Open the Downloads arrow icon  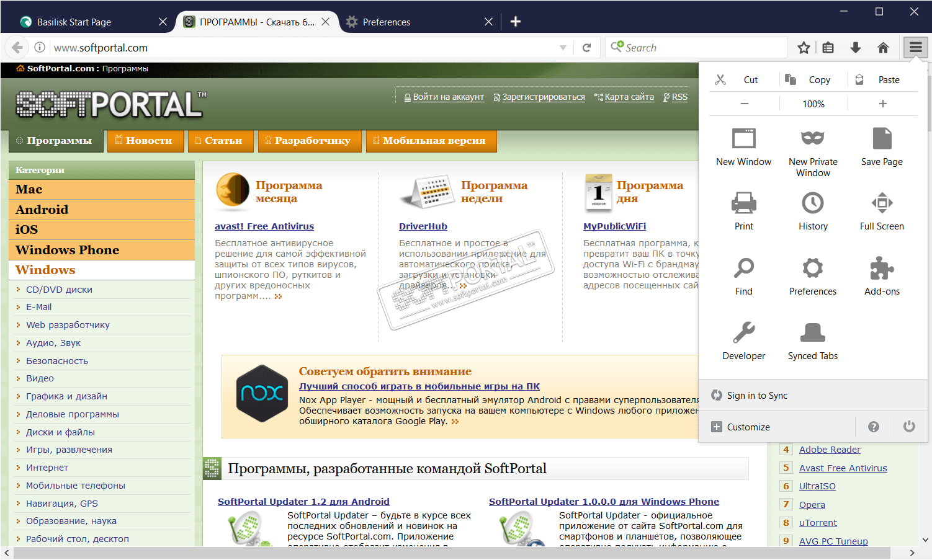(856, 48)
